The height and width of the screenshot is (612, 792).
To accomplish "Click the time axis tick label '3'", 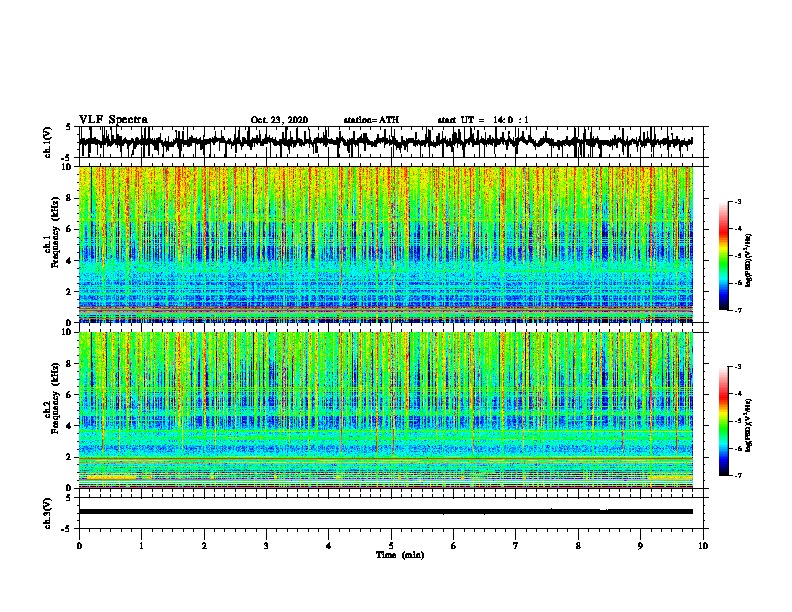I will click(x=266, y=546).
